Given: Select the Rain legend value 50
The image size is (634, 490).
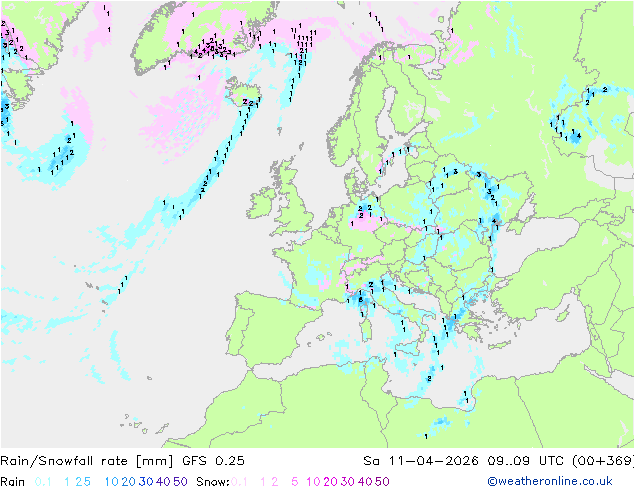Looking at the screenshot, I should (180, 482).
